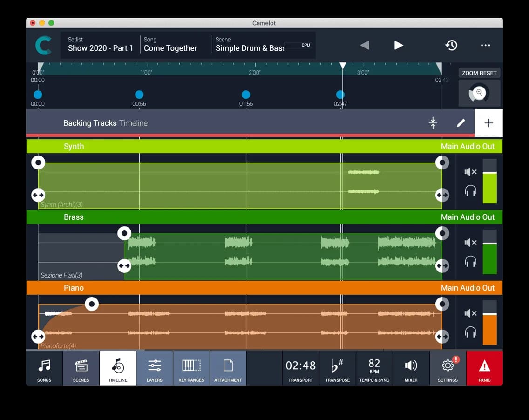Switch to the Layers tab

tap(154, 368)
